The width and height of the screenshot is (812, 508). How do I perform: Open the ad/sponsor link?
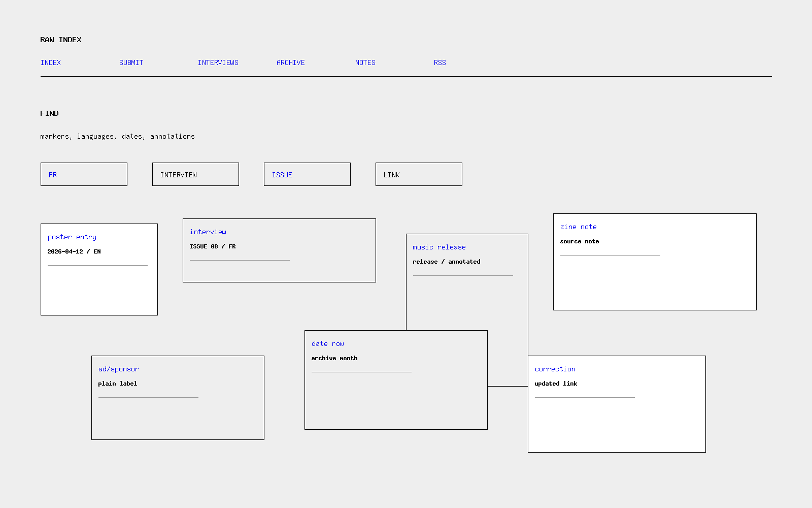tap(118, 369)
